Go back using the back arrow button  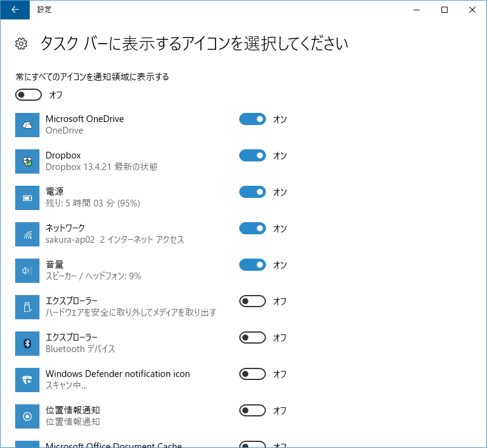(15, 10)
